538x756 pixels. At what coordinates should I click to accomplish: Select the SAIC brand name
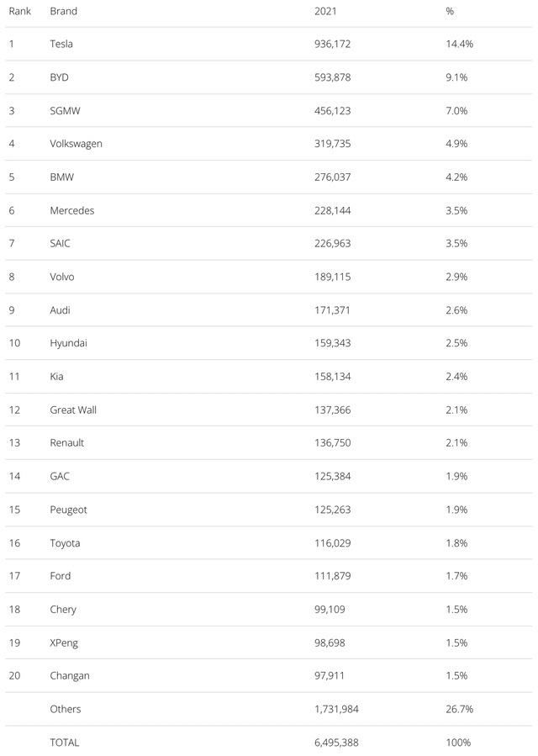coord(60,244)
